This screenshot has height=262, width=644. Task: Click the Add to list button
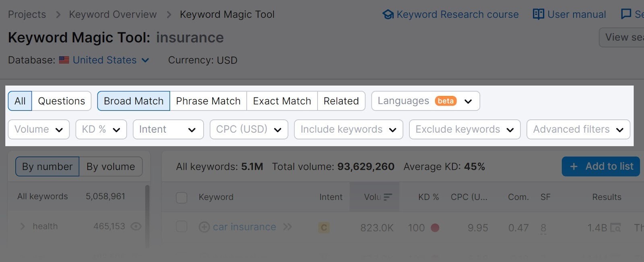[x=601, y=166]
